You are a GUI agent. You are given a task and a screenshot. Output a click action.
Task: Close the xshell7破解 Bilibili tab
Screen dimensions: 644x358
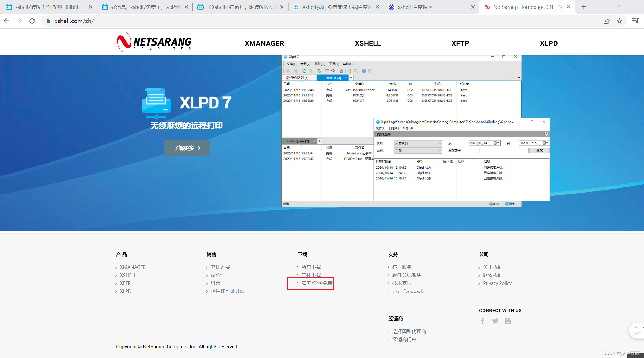tap(91, 7)
